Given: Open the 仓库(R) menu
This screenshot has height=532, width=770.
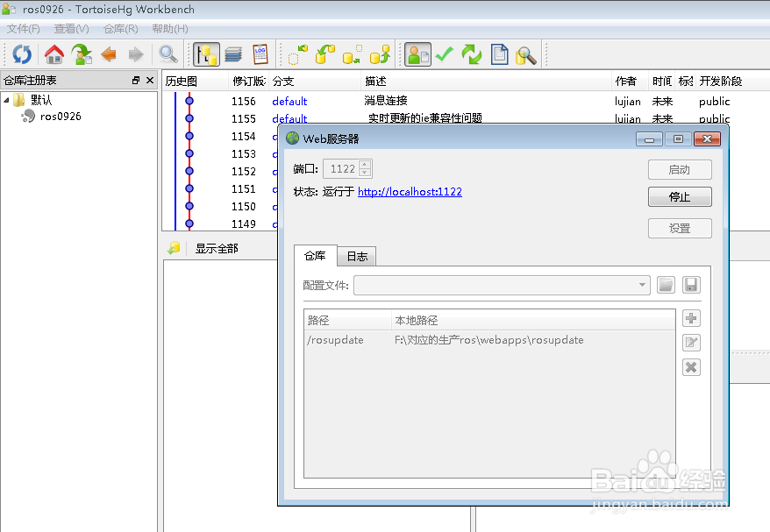Looking at the screenshot, I should click(x=121, y=29).
